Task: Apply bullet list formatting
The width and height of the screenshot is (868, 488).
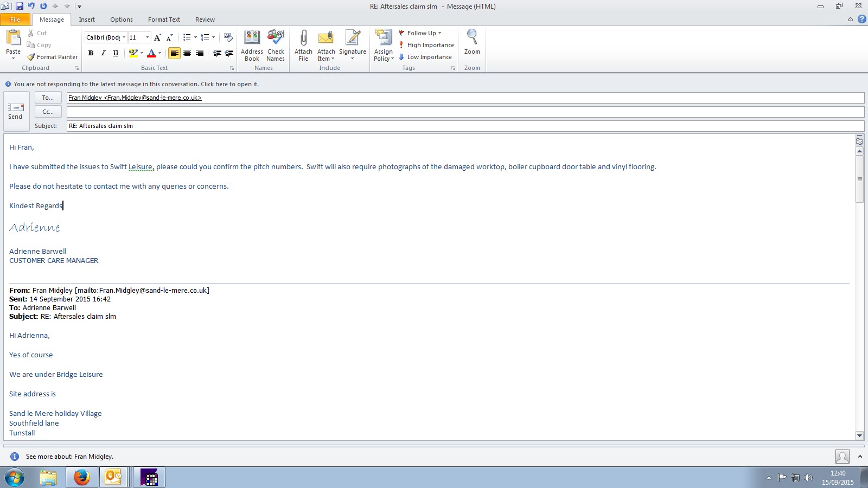Action: click(x=187, y=37)
